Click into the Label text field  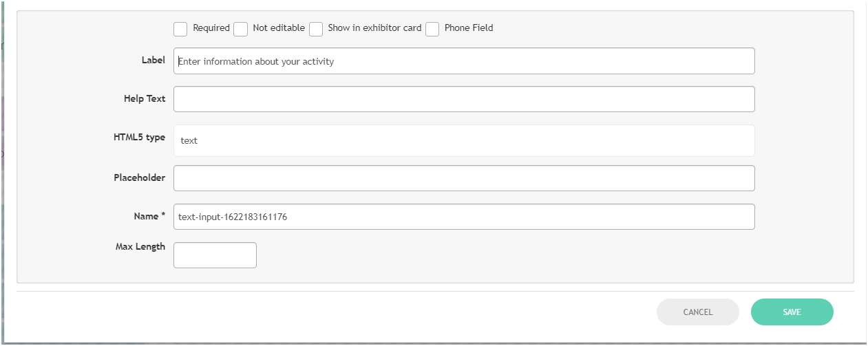[464, 61]
